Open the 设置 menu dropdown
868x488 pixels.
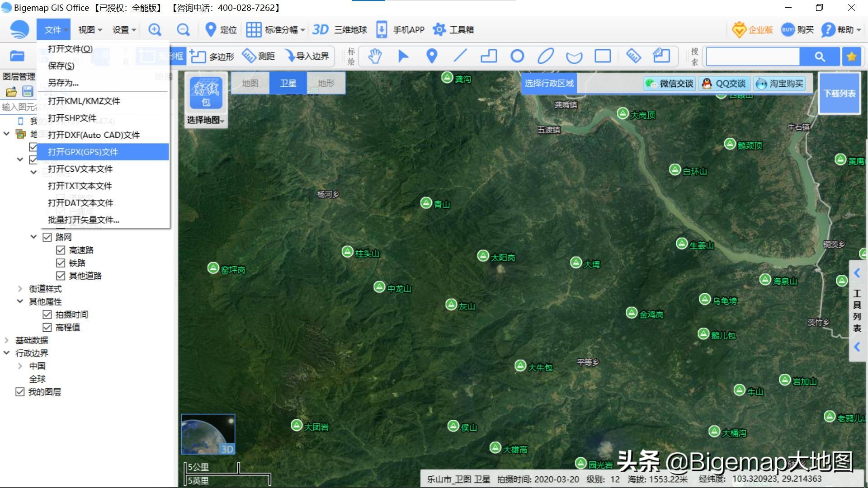point(124,30)
